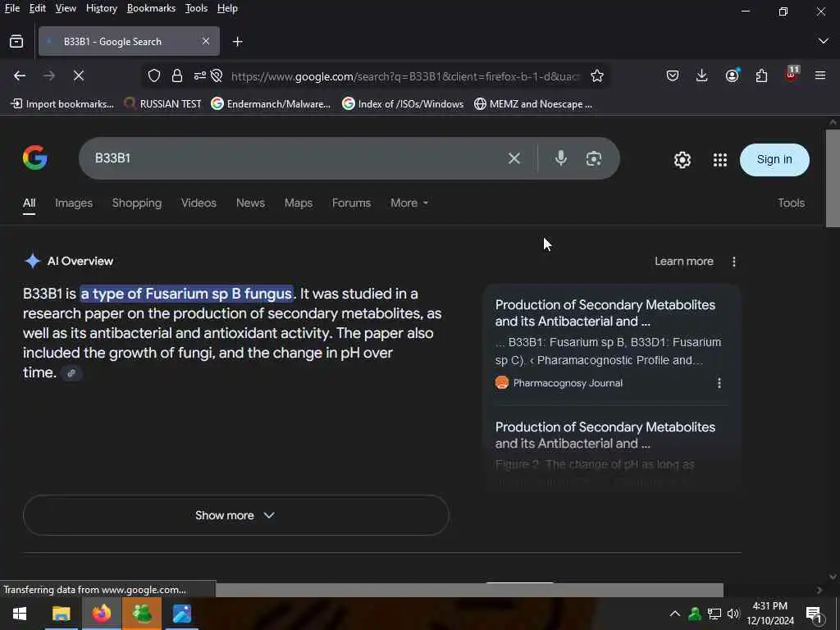Open tracking protection shield icon

[154, 75]
